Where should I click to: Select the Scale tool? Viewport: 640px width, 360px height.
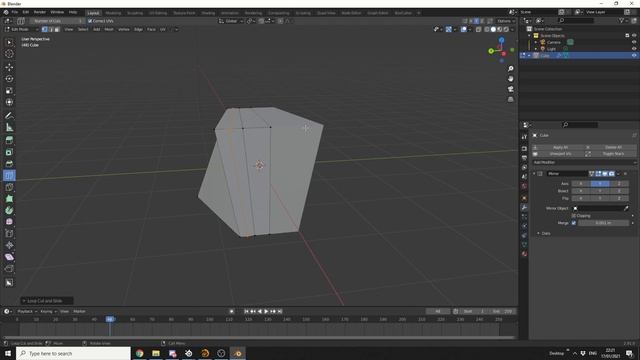click(9, 91)
